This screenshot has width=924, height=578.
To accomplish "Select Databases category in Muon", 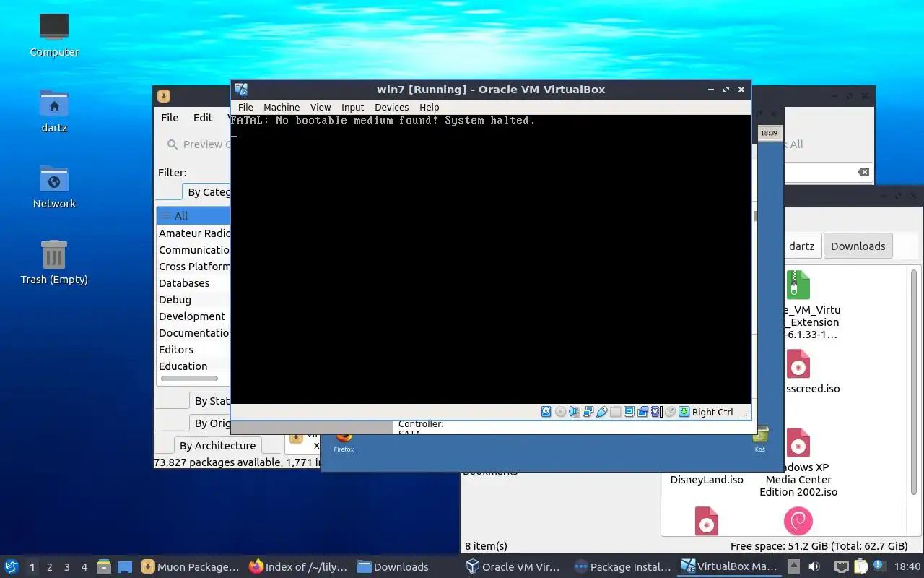I will 193,282.
